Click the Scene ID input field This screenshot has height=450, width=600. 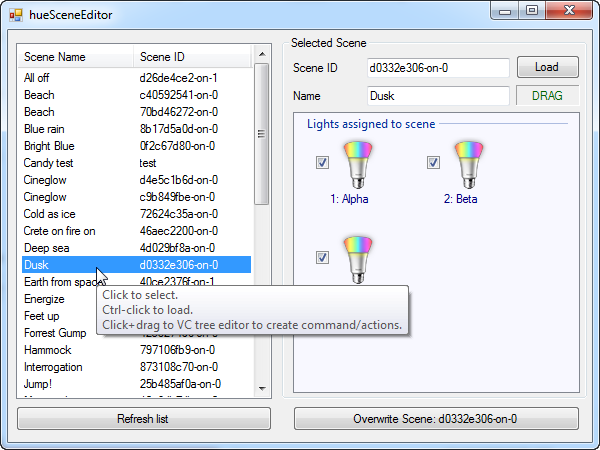click(438, 68)
